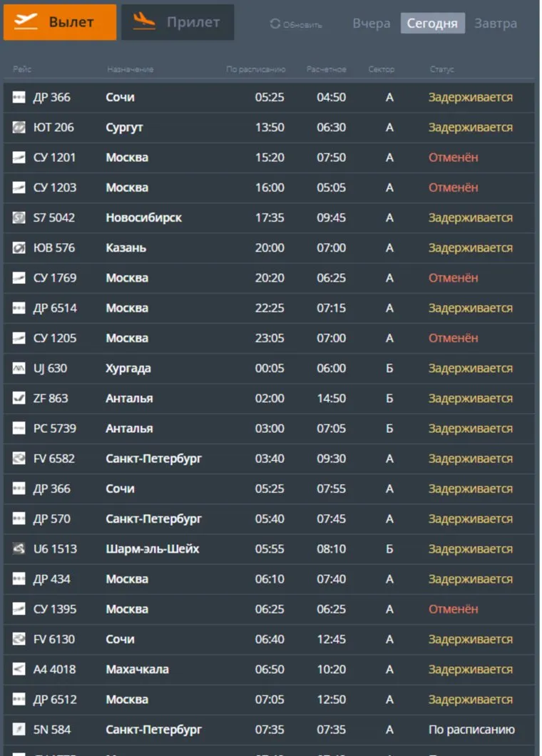Click the A4 4018 Махачкала airline icon
This screenshot has height=756, width=542.
coord(19,670)
